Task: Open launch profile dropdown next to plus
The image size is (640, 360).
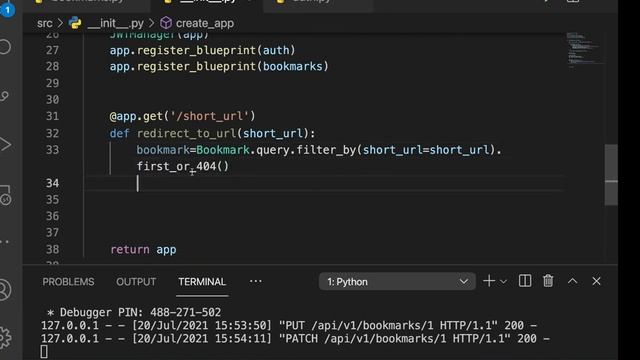Action: (503, 282)
